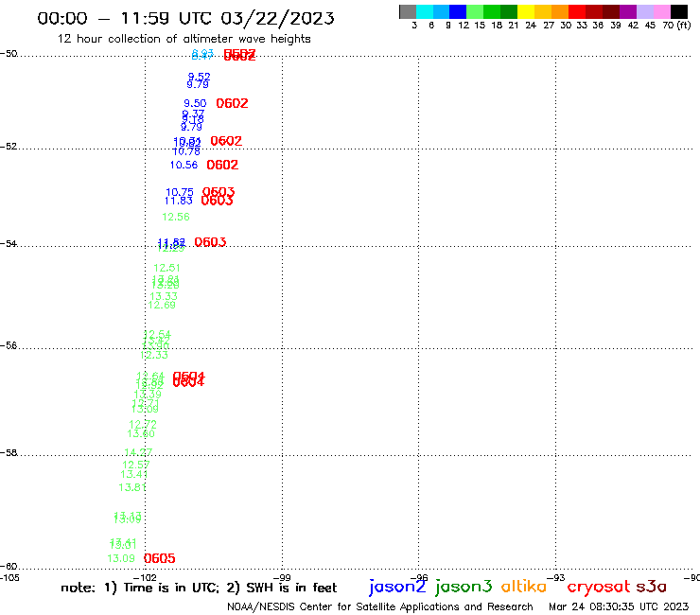
Task: Click the jason2 satellite legend label
Action: 397,587
